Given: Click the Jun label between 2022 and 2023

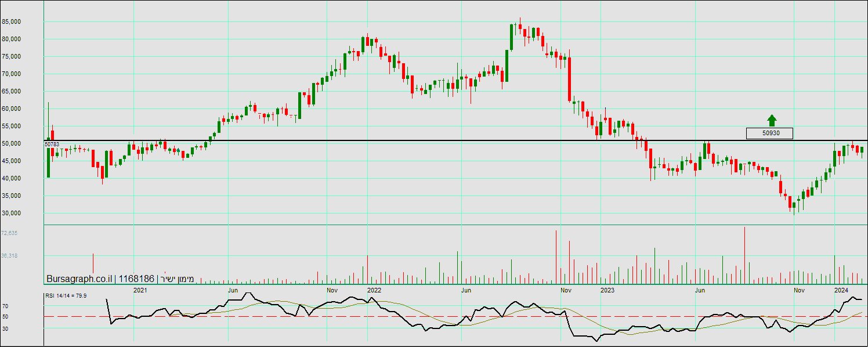Looking at the screenshot, I should pyautogui.click(x=466, y=290).
